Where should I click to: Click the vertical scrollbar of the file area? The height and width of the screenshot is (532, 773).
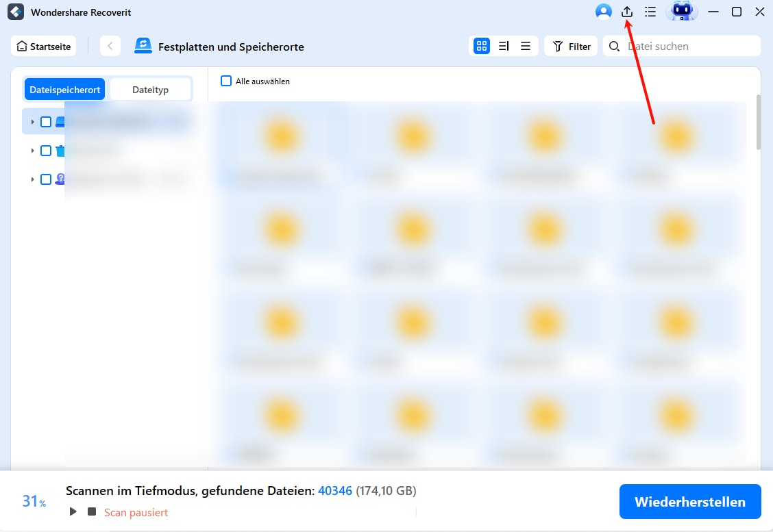click(758, 122)
